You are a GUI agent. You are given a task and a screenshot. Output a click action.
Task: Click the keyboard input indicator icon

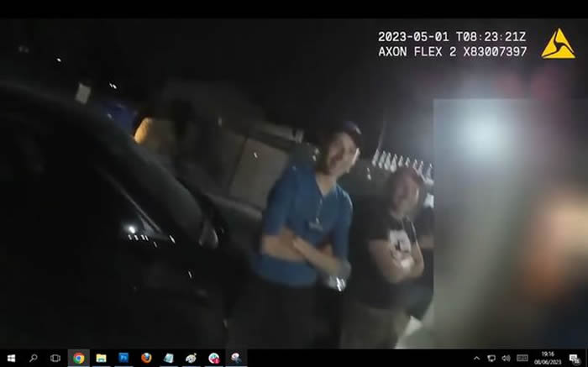pyautogui.click(x=522, y=359)
